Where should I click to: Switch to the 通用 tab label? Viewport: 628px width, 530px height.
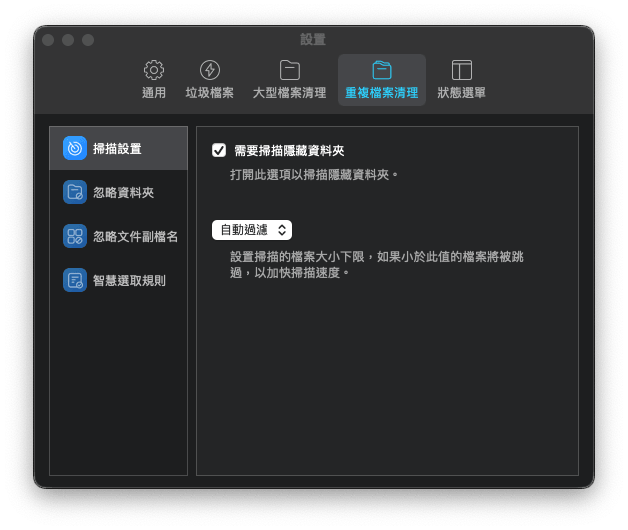tap(154, 93)
